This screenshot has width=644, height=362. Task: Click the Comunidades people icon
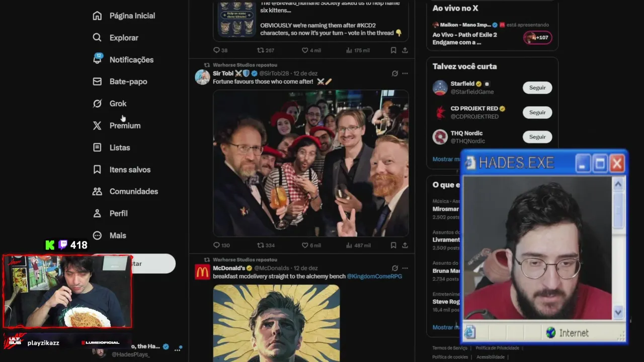[97, 192]
